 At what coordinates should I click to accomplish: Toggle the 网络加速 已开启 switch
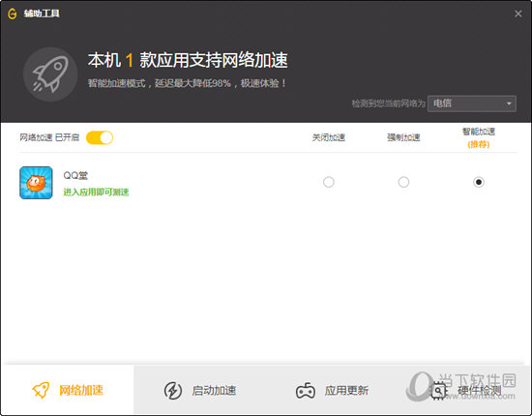100,137
